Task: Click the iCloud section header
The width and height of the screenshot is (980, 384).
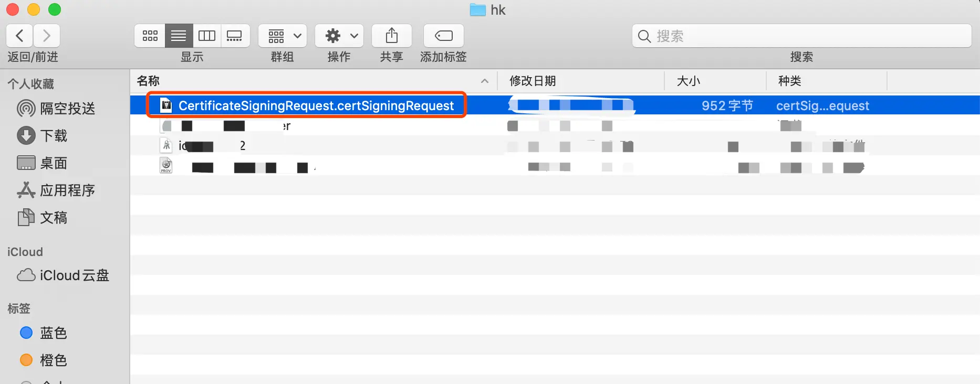Action: click(x=25, y=252)
